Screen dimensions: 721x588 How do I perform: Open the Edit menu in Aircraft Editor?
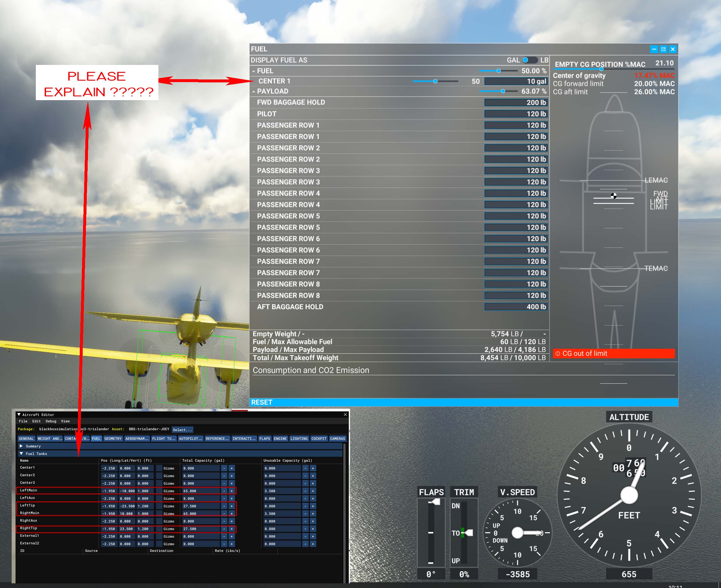36,421
